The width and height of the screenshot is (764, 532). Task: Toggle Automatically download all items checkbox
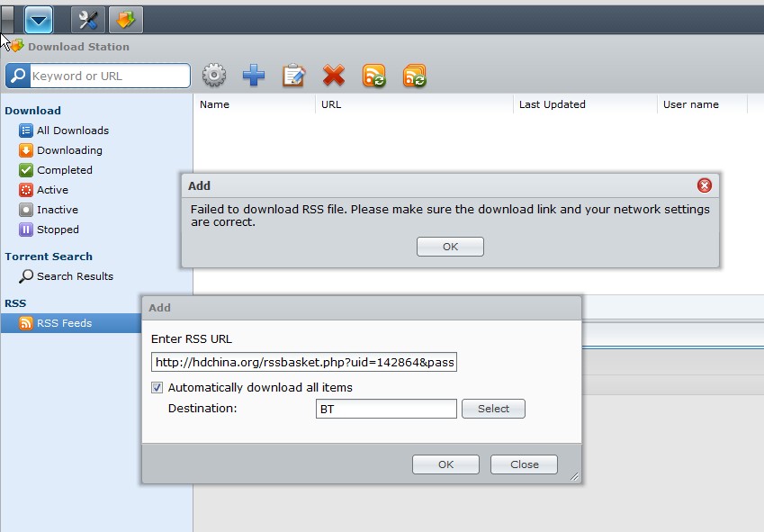157,388
